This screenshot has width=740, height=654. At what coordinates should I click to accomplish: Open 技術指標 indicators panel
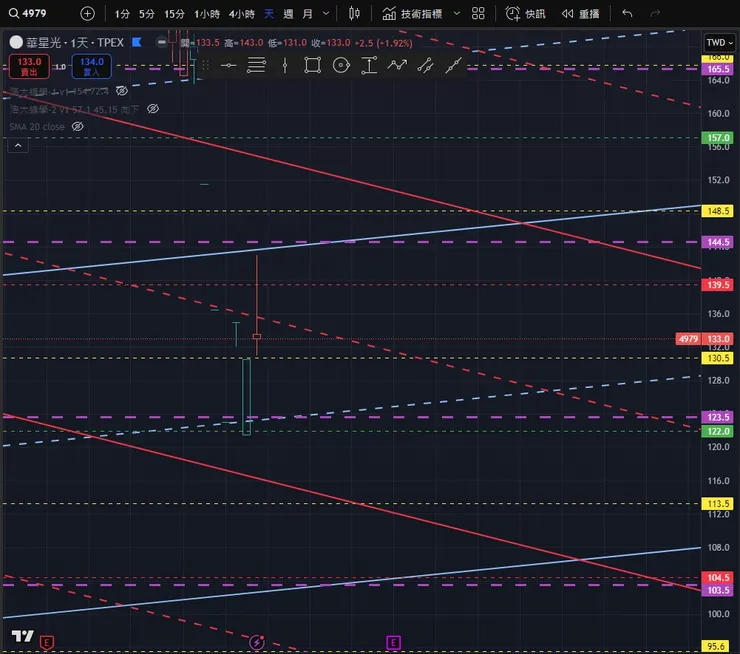(x=412, y=14)
